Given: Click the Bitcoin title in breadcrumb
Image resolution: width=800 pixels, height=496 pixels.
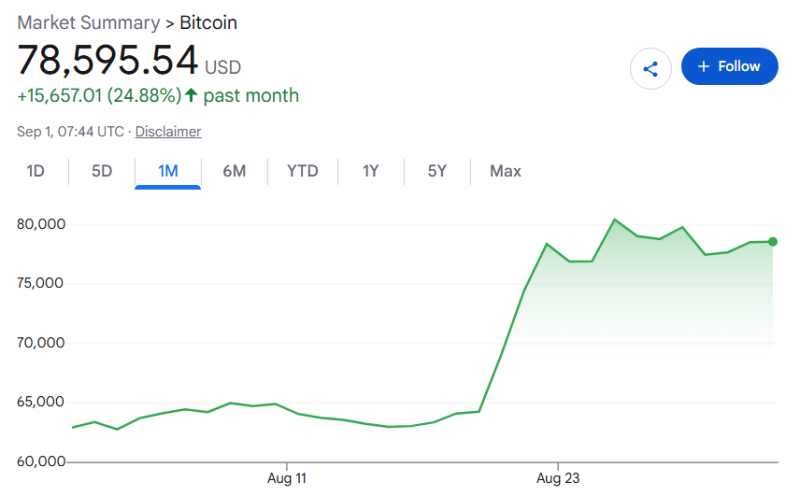Looking at the screenshot, I should tap(208, 23).
